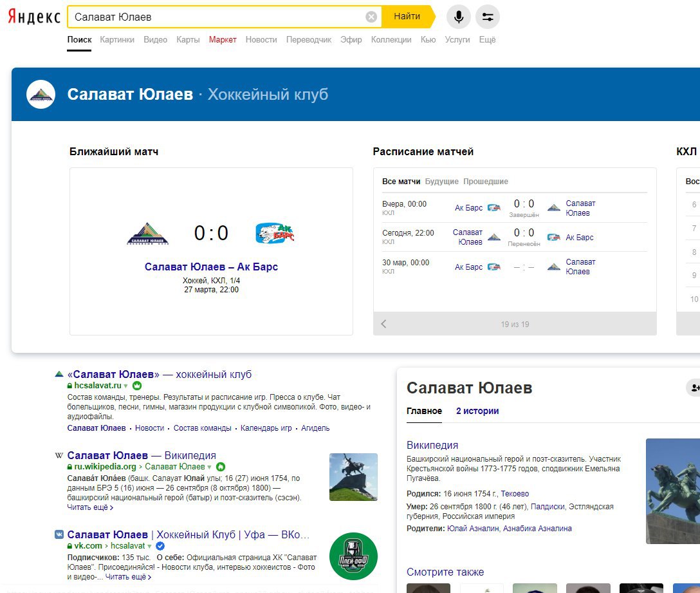Open search settings sliders icon
Screen dimensions: 700x593
488,17
